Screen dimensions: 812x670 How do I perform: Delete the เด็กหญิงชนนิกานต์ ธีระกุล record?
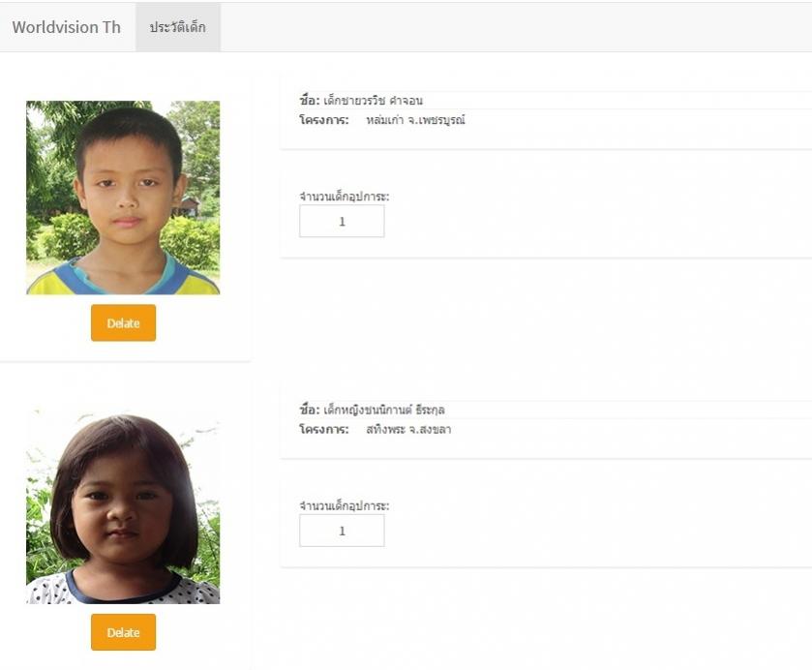click(123, 632)
